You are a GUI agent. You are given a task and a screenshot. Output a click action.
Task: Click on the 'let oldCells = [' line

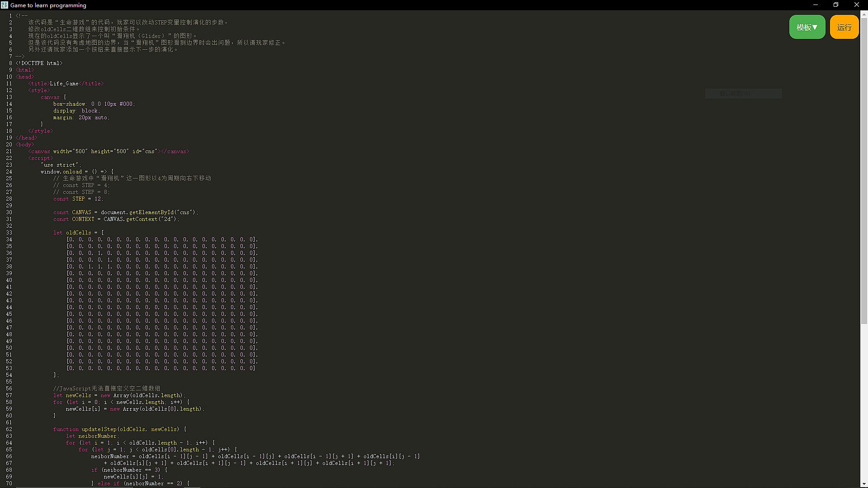point(79,233)
